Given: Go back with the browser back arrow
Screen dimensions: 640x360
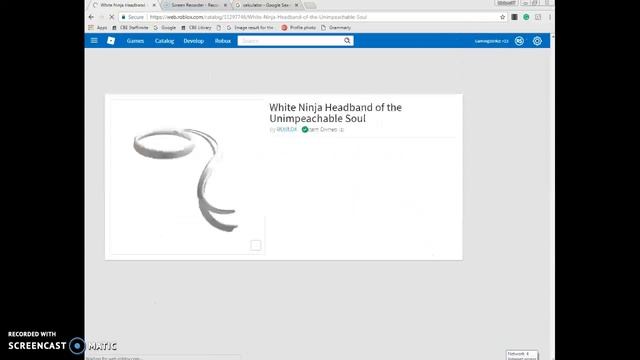Looking at the screenshot, I should pyautogui.click(x=91, y=17).
